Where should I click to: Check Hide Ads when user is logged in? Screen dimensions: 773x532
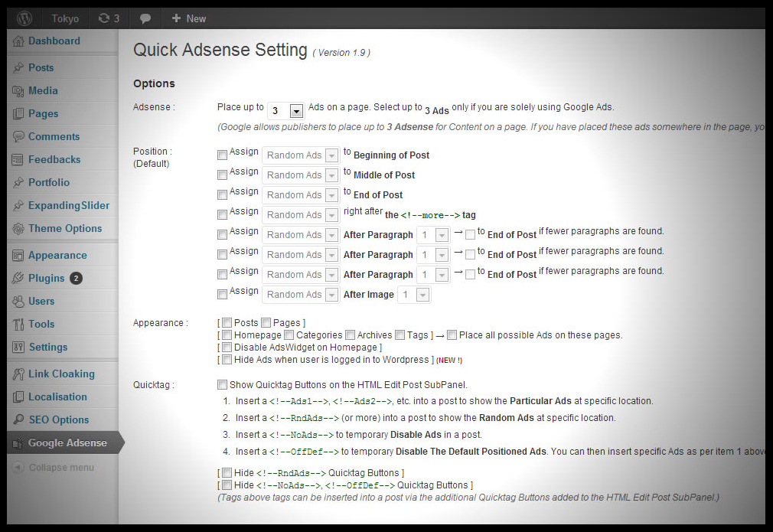point(227,360)
